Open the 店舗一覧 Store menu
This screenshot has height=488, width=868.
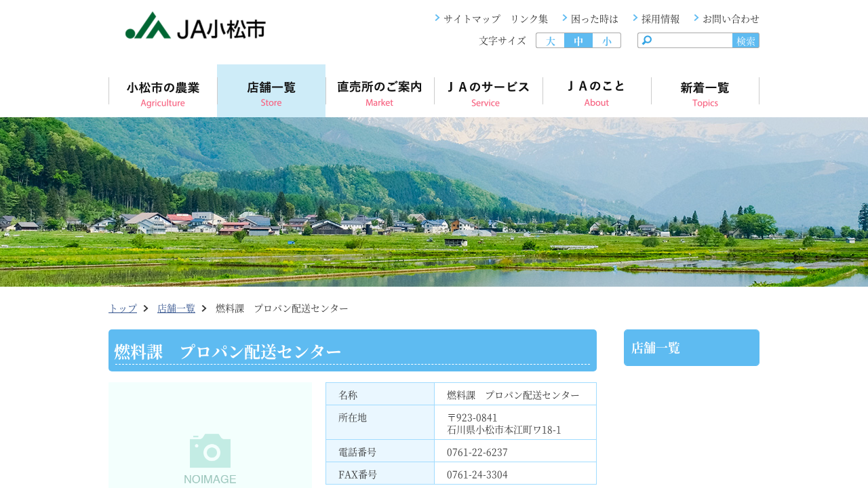(x=271, y=91)
